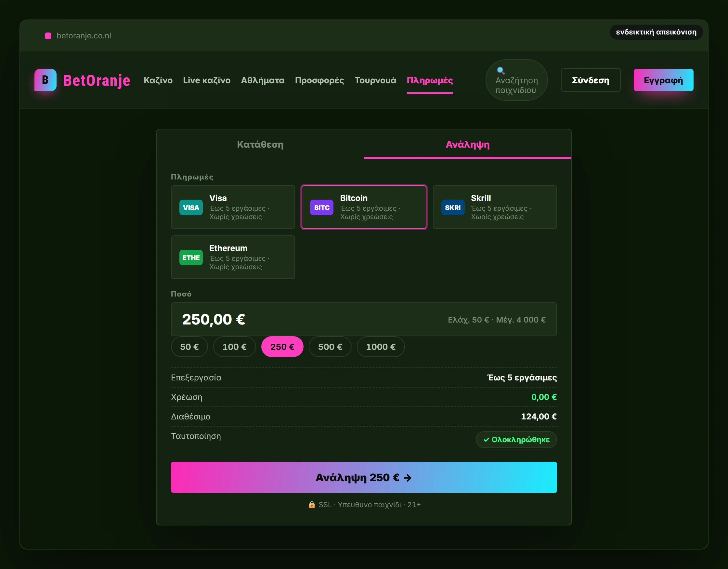This screenshot has height=569, width=728.
Task: Click the BetOranje brand name
Action: [x=97, y=80]
